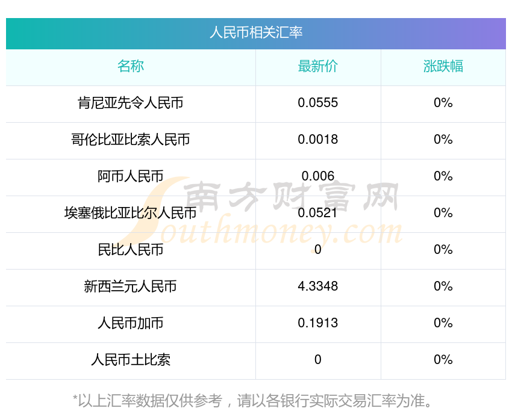Click the 4.3348 latest price value
This screenshot has height=420, width=512.
click(317, 286)
